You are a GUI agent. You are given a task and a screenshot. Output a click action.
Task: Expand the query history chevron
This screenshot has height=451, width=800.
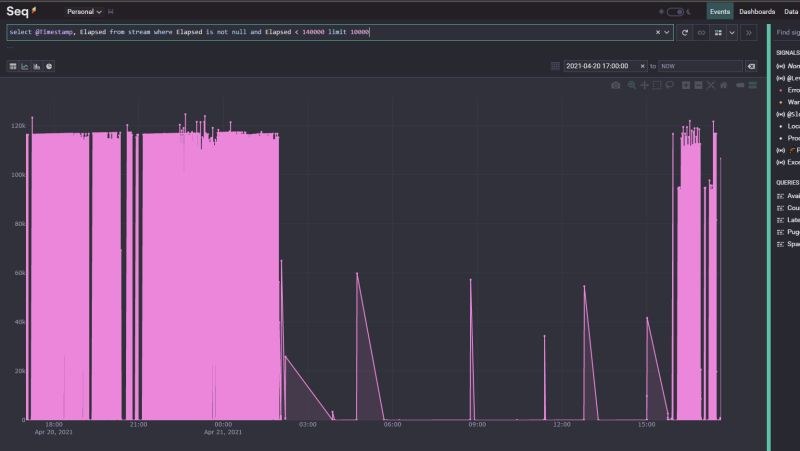point(666,32)
